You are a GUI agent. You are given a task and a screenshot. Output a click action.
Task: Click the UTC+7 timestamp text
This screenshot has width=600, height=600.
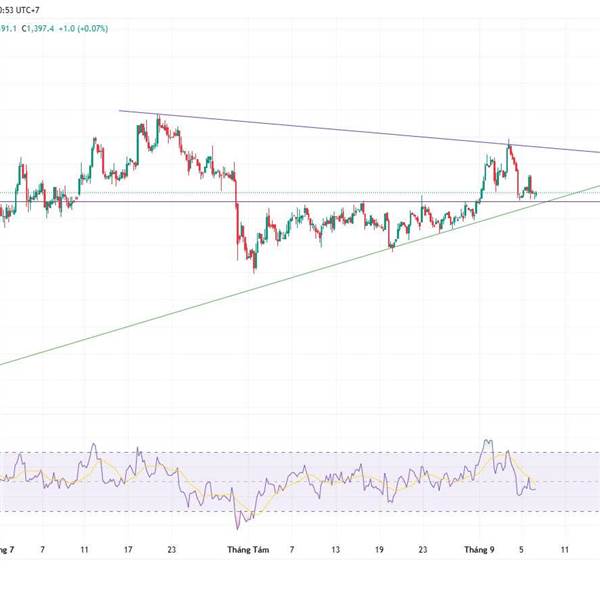[x=19, y=10]
